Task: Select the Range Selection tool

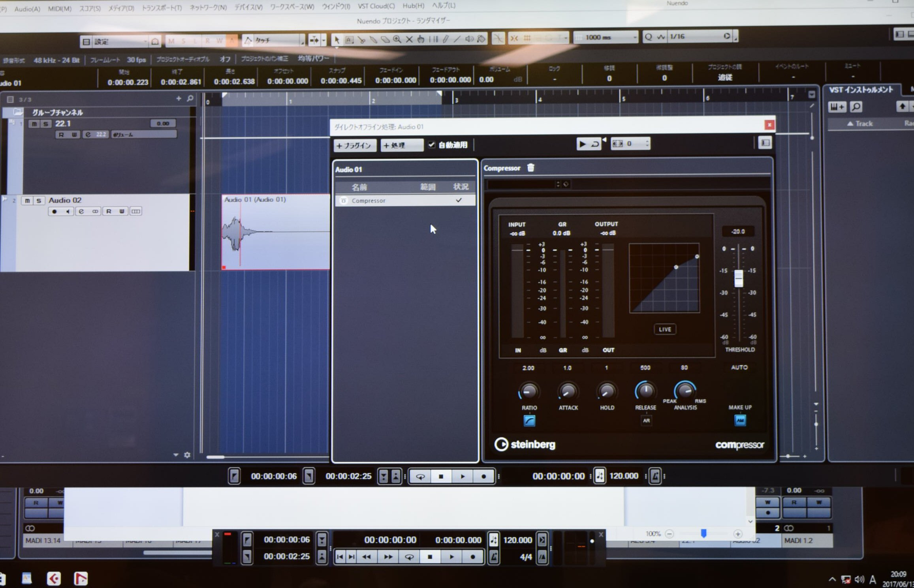Action: pyautogui.click(x=349, y=39)
